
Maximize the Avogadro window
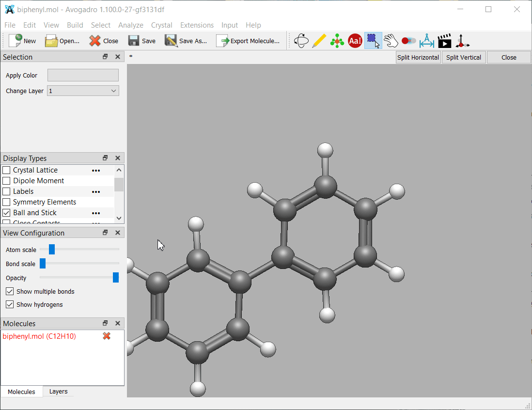[x=488, y=9]
